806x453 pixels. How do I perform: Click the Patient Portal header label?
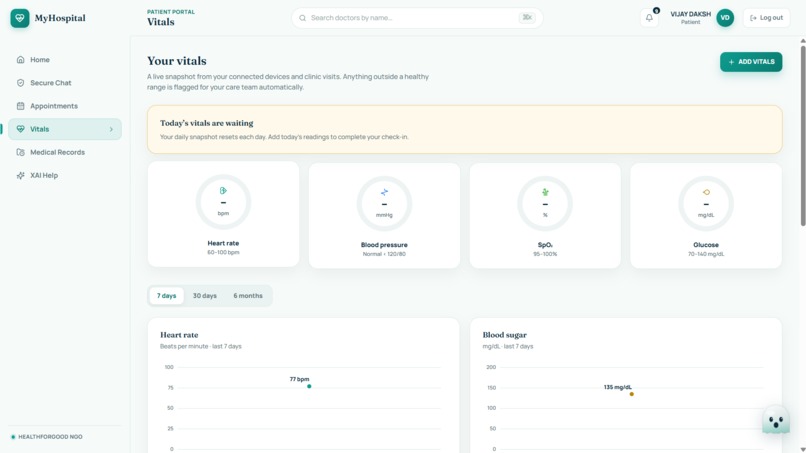[171, 12]
